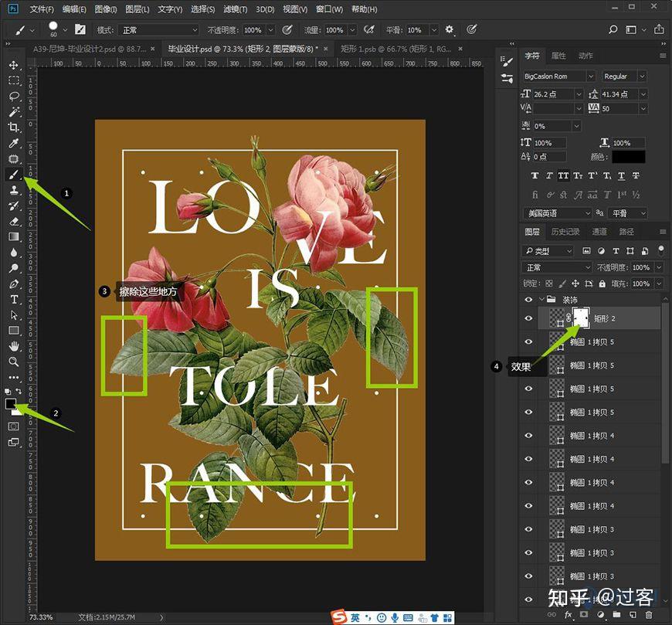The width and height of the screenshot is (672, 625).
Task: Open the 滤镜(T) menu
Action: 236,9
